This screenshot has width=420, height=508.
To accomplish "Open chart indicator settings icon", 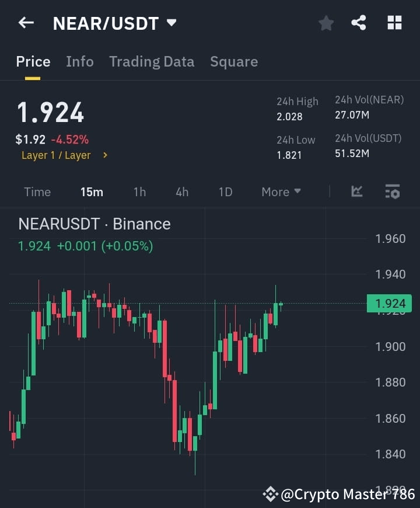I will click(392, 192).
